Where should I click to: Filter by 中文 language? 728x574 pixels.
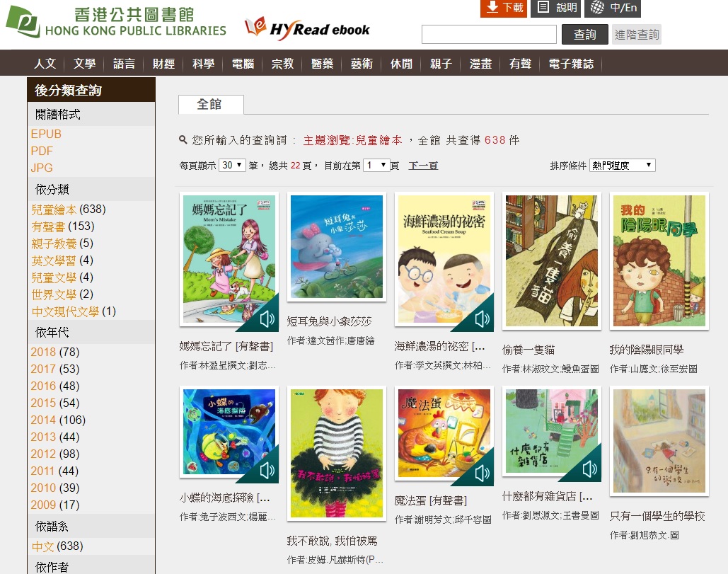tap(42, 546)
